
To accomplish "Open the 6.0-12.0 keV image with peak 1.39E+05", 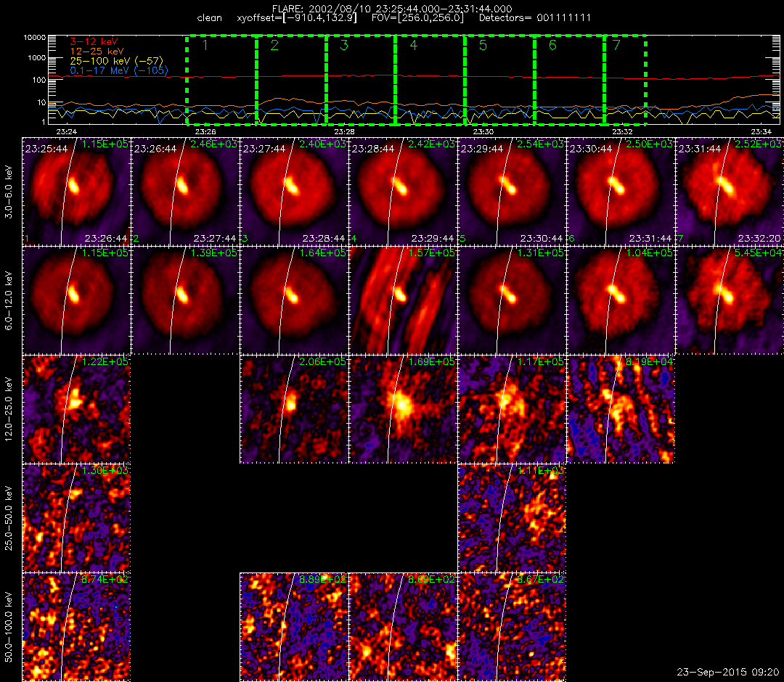I will click(x=185, y=301).
